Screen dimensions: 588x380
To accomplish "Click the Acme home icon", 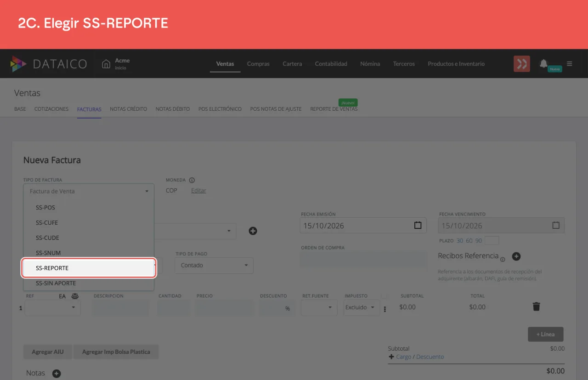I will point(106,64).
